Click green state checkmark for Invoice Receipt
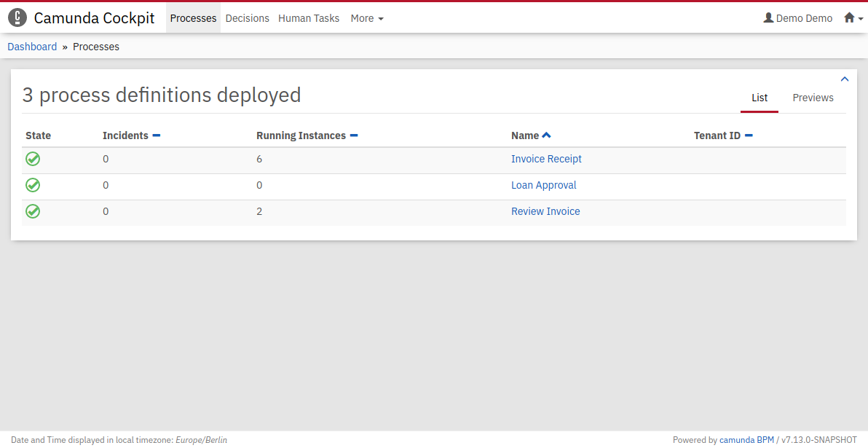868x448 pixels. tap(33, 159)
